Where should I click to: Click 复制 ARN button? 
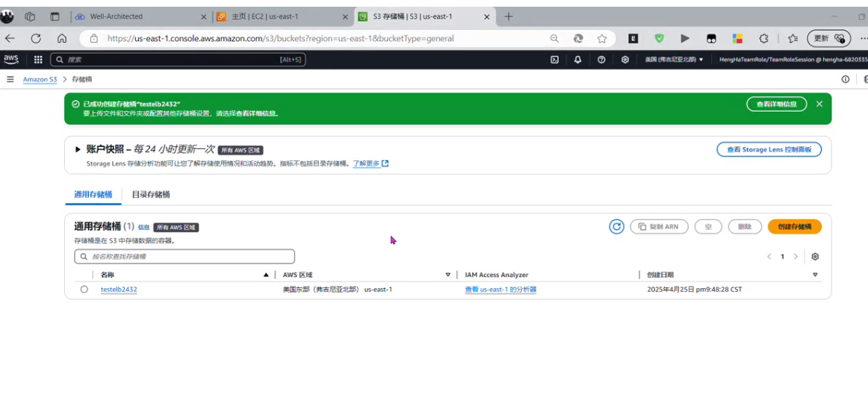coord(659,227)
